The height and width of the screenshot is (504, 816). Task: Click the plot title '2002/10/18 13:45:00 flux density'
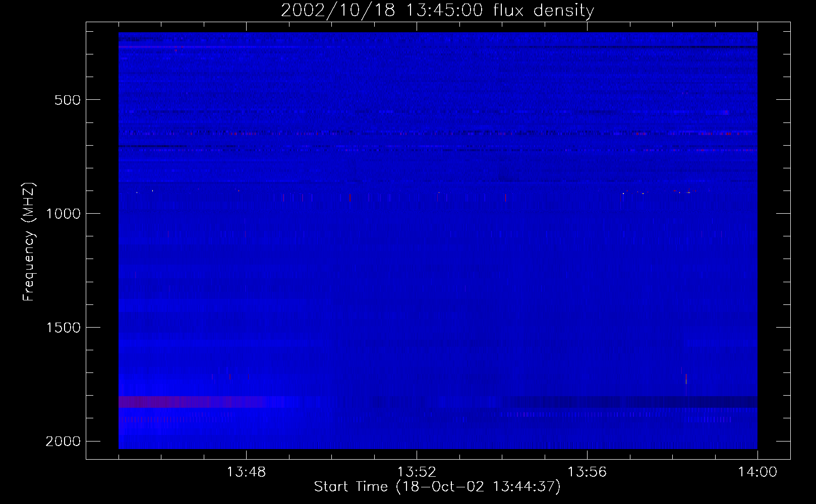437,10
